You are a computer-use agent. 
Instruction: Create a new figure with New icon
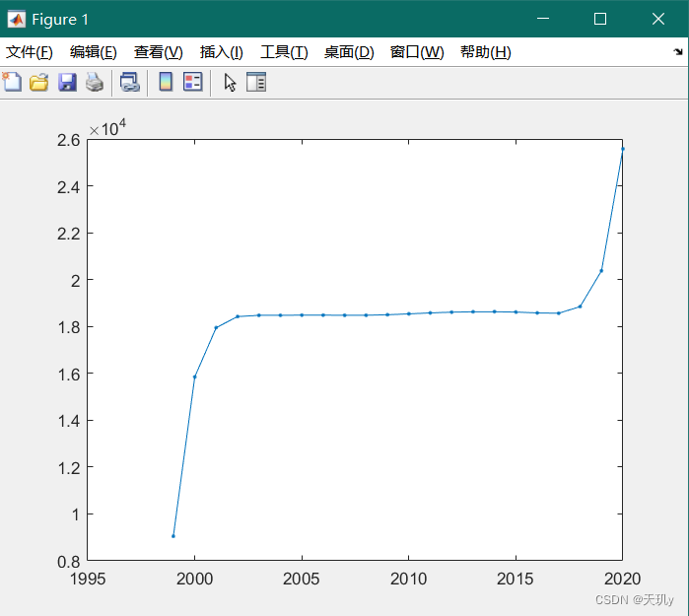pyautogui.click(x=12, y=82)
